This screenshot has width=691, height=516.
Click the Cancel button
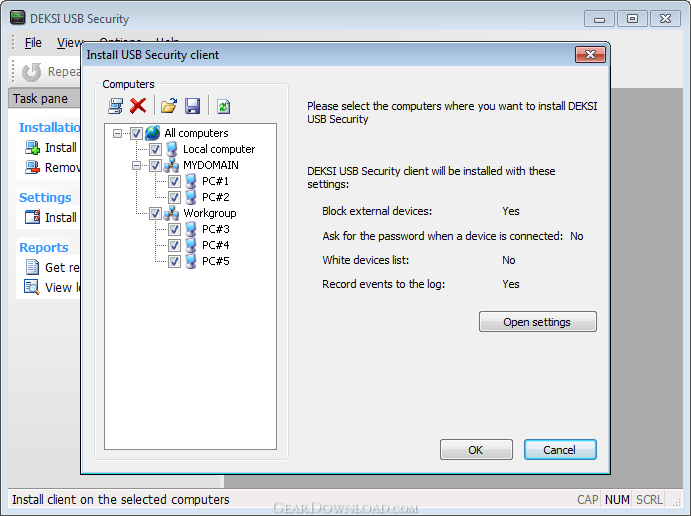click(560, 450)
